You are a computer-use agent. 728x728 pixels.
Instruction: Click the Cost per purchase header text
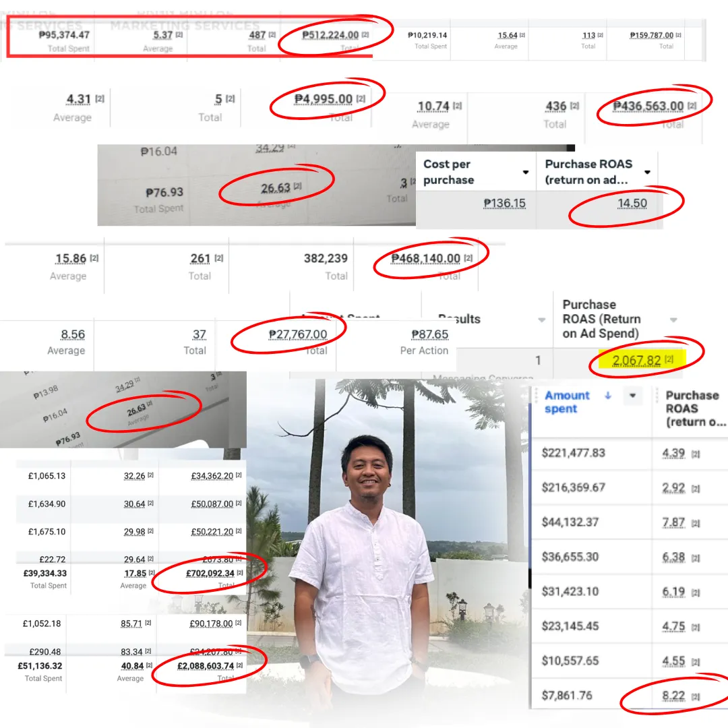point(448,172)
